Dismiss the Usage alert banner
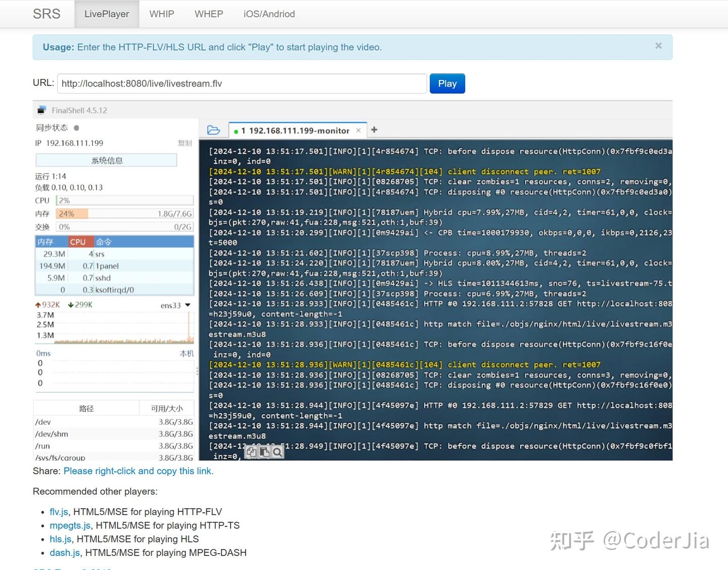 click(658, 46)
